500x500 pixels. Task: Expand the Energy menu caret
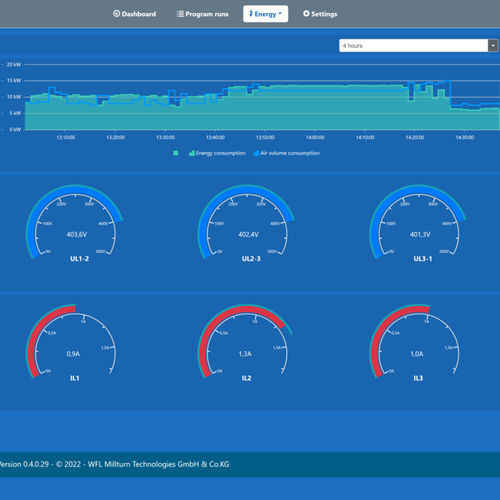[x=280, y=14]
